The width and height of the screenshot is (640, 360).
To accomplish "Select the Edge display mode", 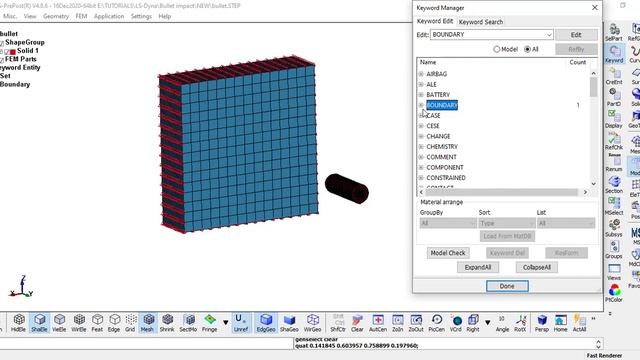I will [x=114, y=322].
